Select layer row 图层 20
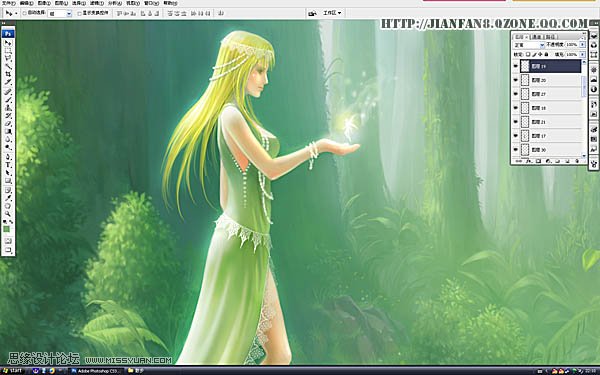This screenshot has width=600, height=375. tap(551, 80)
